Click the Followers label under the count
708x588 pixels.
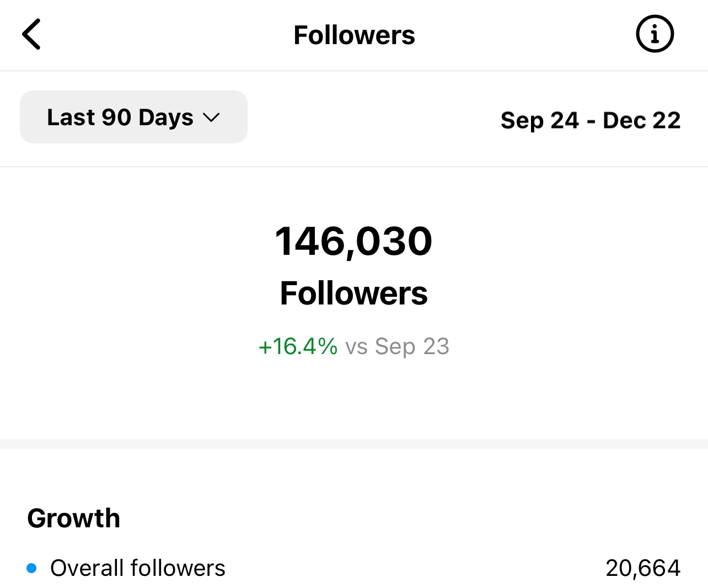tap(353, 293)
